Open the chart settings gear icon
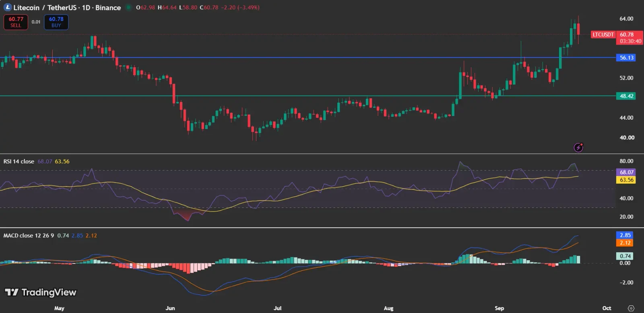644x313 pixels. click(631, 308)
